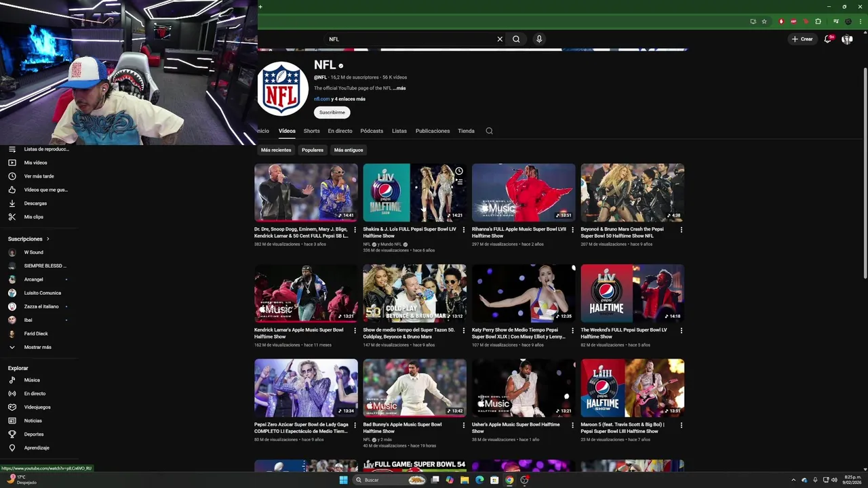Open options for The Weeknd's halftime video
The image size is (868, 488).
tap(682, 331)
